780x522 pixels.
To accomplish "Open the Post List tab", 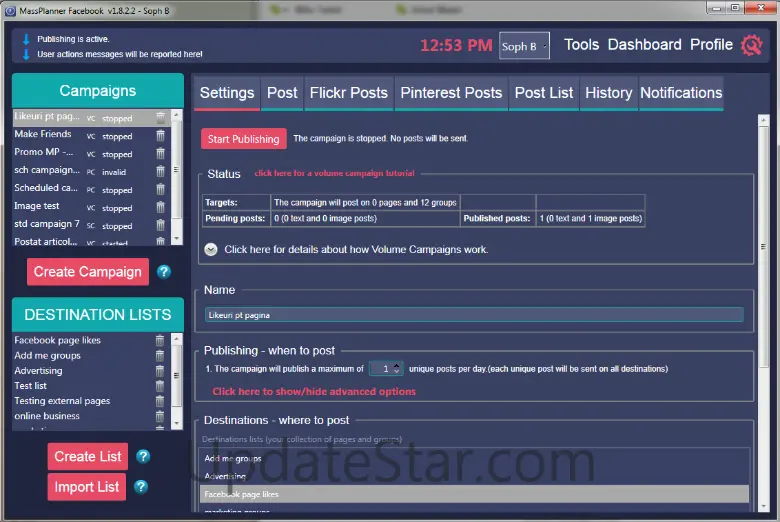I will (x=544, y=93).
